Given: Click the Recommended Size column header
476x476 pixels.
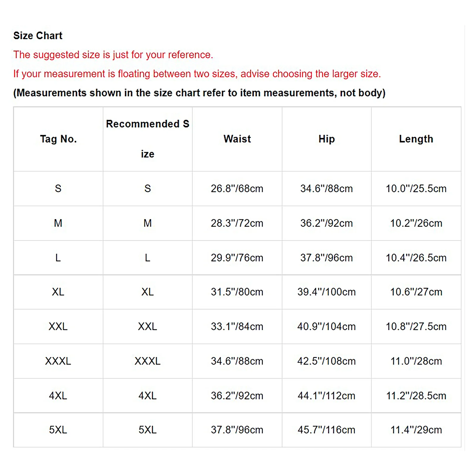Looking at the screenshot, I should (148, 139).
